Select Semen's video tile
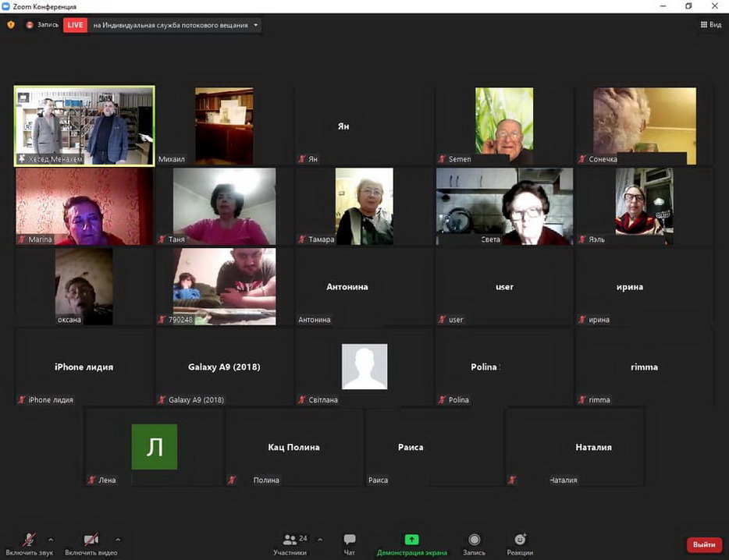 [504, 126]
